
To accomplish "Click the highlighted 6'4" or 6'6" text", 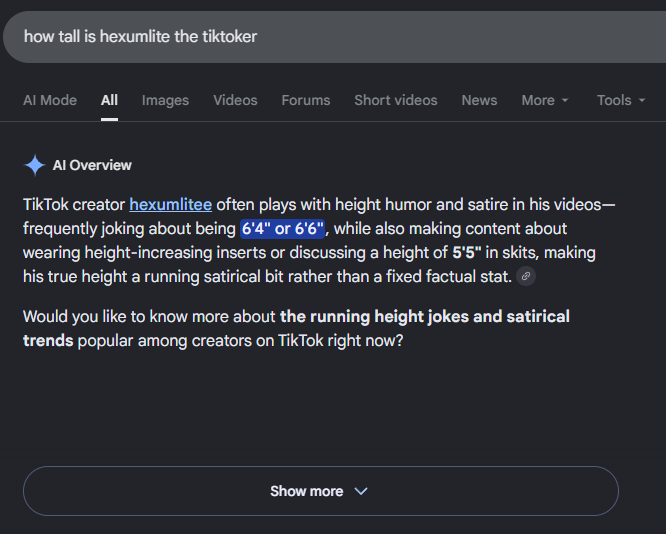I will point(283,229).
